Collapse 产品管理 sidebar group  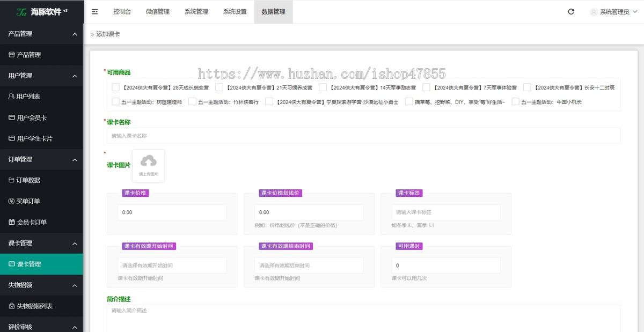tap(41, 34)
